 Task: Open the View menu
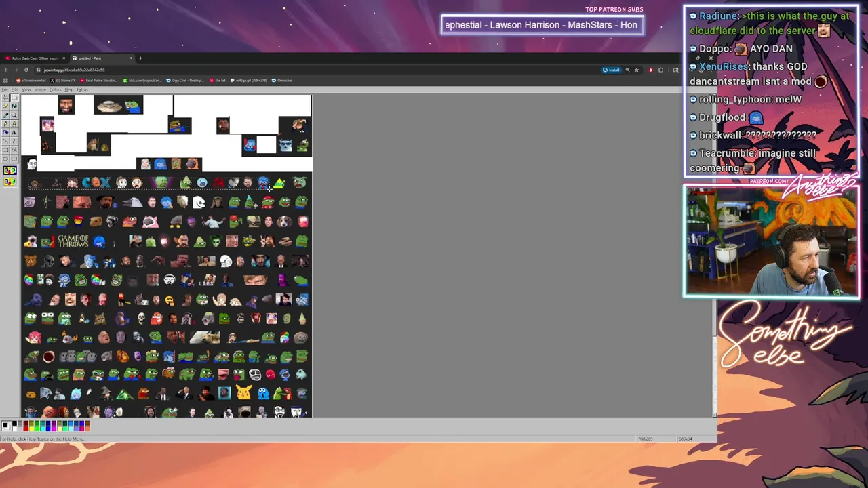point(26,89)
